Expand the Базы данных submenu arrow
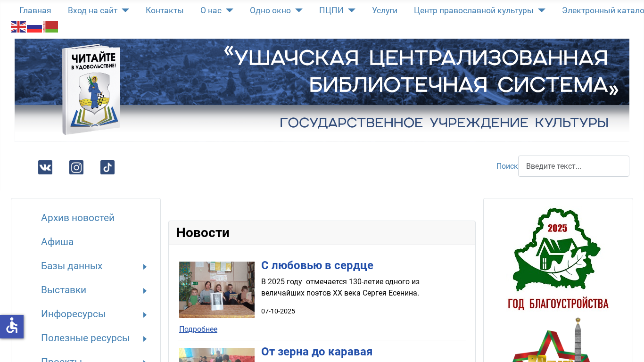Screen dimensions: 644x362 click(x=145, y=267)
